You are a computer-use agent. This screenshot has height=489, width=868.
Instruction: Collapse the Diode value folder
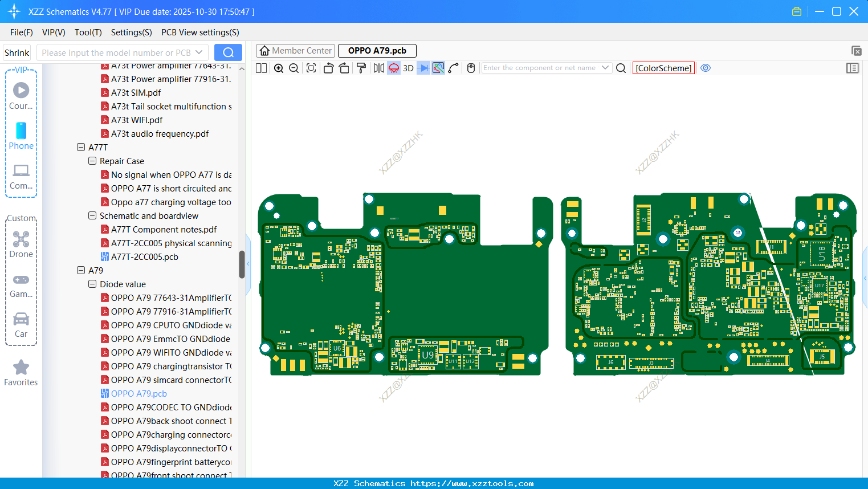click(x=92, y=284)
